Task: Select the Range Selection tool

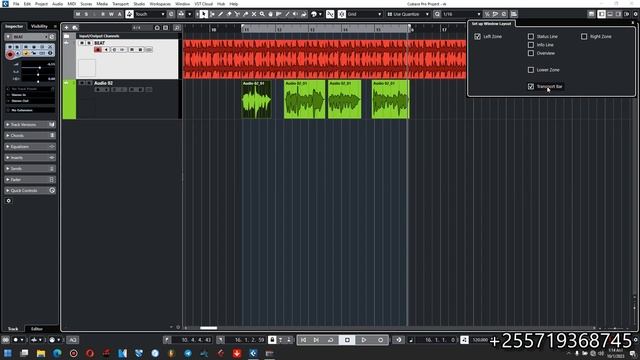Action: [212, 14]
